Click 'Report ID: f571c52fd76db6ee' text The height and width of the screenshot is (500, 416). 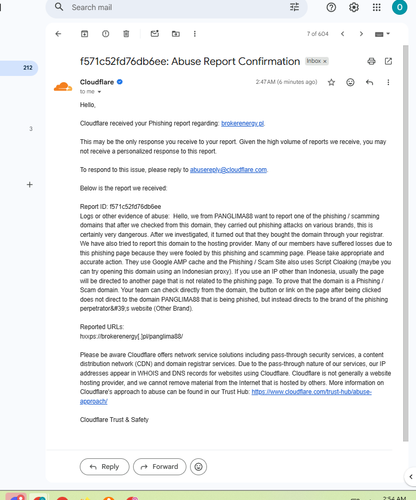[x=120, y=207]
